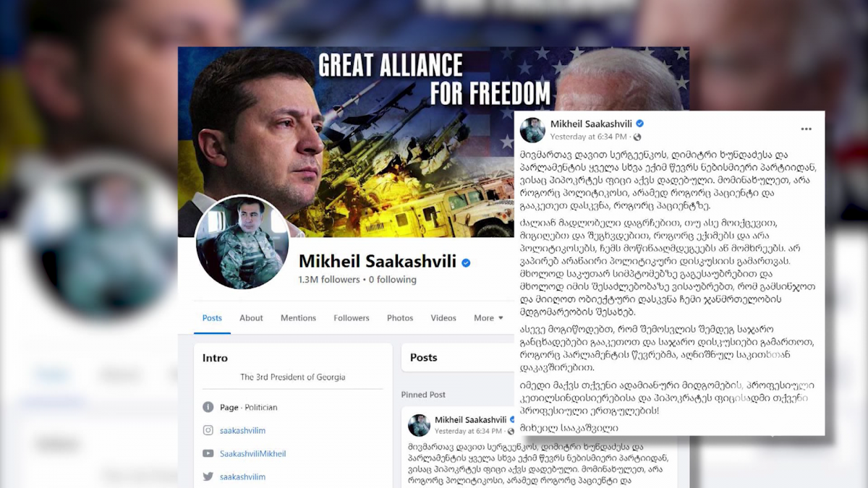868x488 pixels.
Task: Open the SaakashviliMikheil YouTube link
Action: [253, 453]
